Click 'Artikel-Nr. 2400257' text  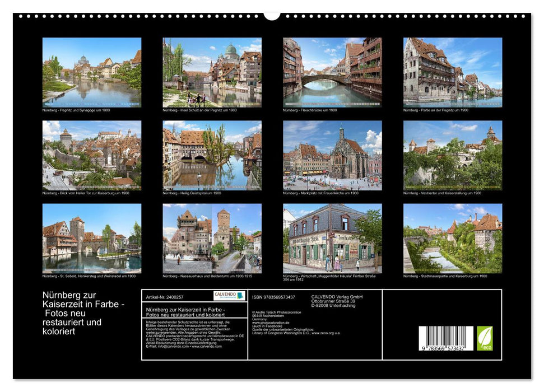(165, 297)
